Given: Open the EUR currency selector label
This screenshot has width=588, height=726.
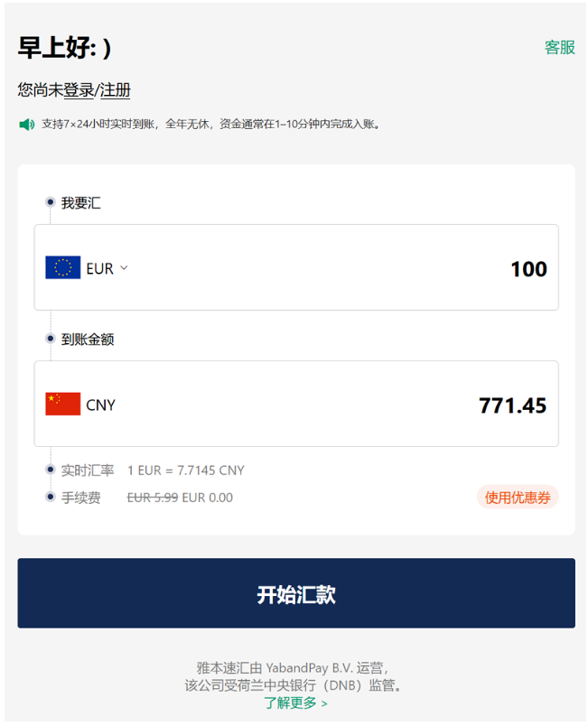Looking at the screenshot, I should (x=99, y=268).
